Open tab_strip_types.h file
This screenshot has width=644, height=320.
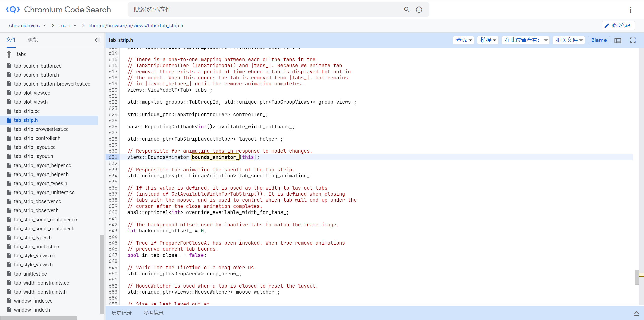pos(32,238)
